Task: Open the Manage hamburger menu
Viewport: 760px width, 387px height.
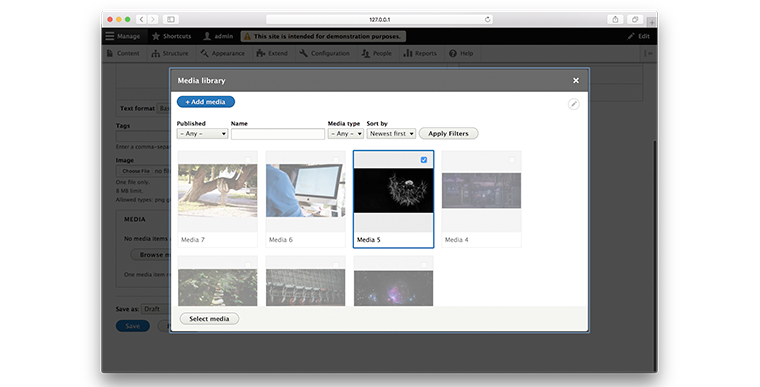Action: [123, 36]
